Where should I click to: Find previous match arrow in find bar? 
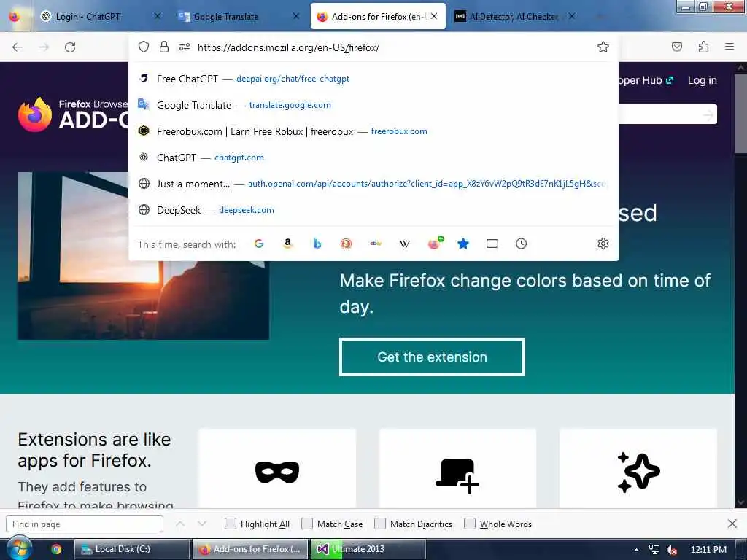pos(180,524)
